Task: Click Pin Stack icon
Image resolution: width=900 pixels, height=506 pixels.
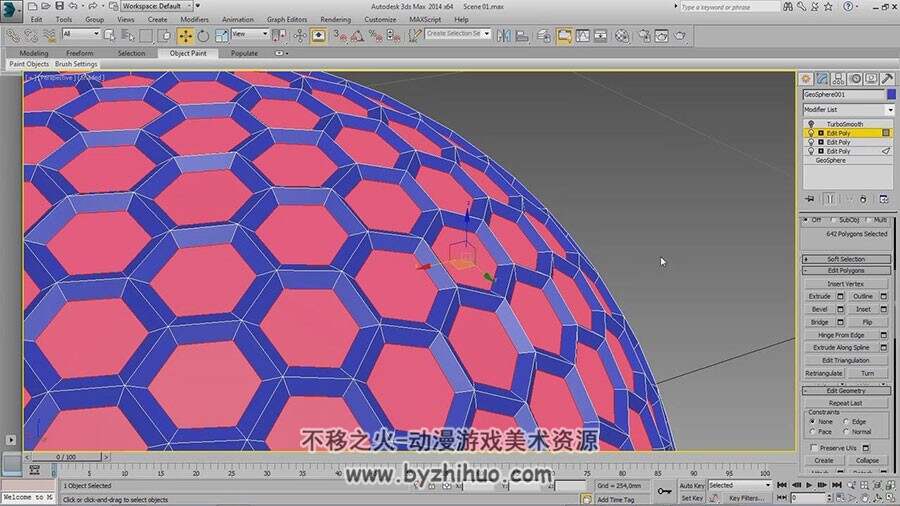Action: 809,199
